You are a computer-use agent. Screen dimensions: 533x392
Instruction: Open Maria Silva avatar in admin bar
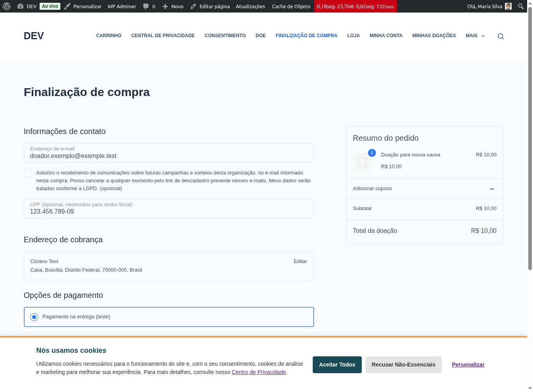tap(508, 6)
